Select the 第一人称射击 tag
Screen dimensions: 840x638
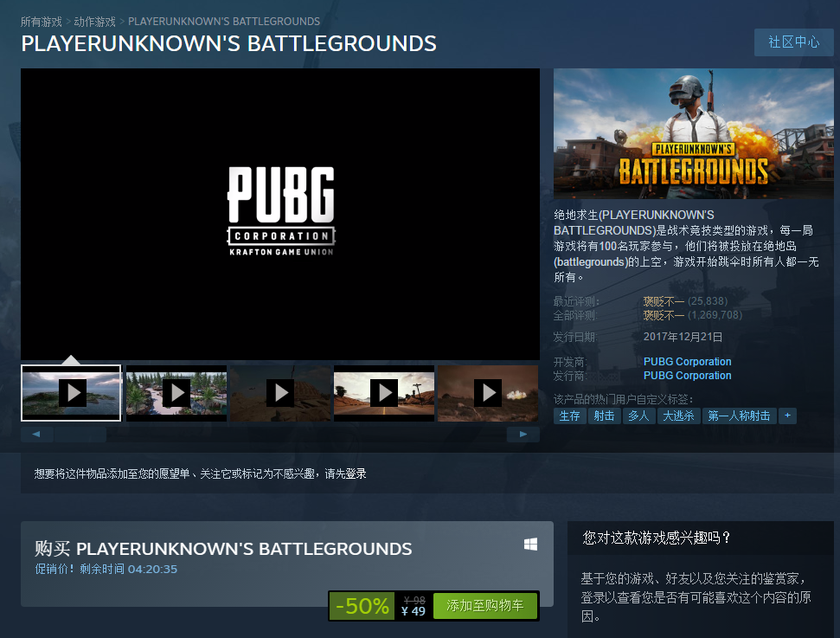[739, 416]
